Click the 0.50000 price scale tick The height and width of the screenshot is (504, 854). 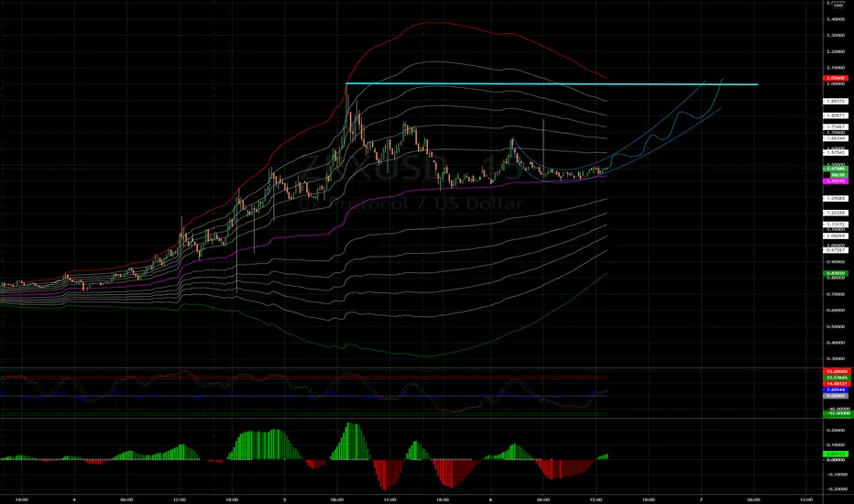[836, 327]
